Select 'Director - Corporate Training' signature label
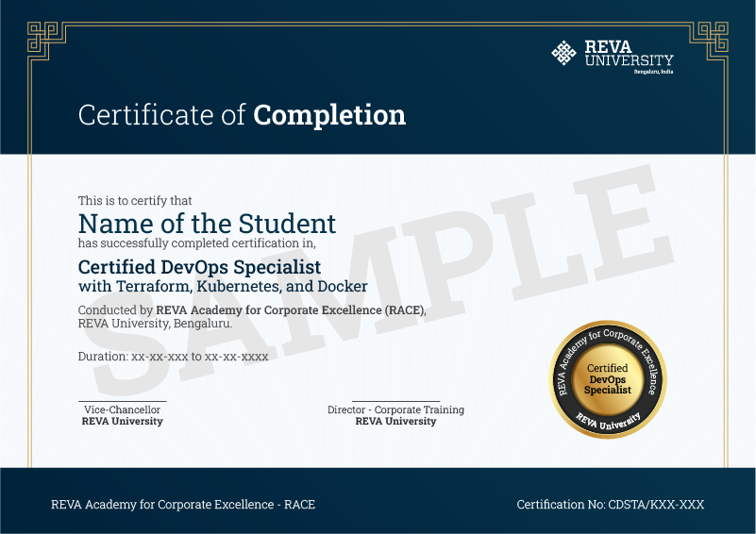Screen dimensions: 756x534 [x=395, y=409]
